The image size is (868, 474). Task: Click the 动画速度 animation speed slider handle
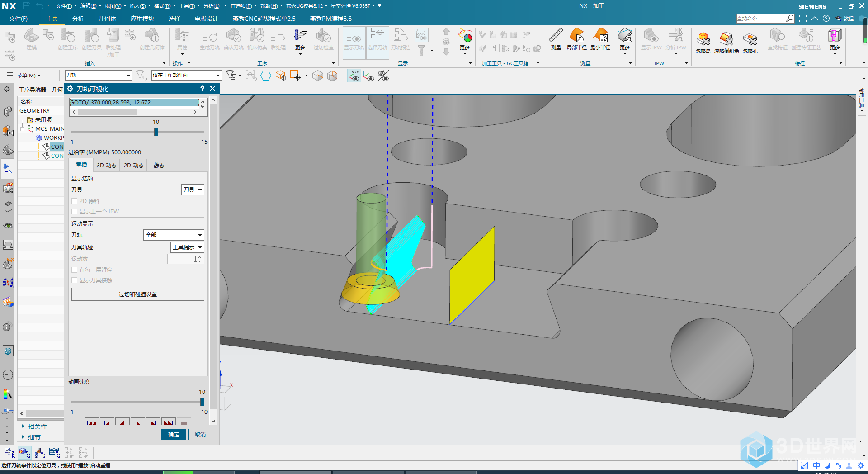coord(202,402)
